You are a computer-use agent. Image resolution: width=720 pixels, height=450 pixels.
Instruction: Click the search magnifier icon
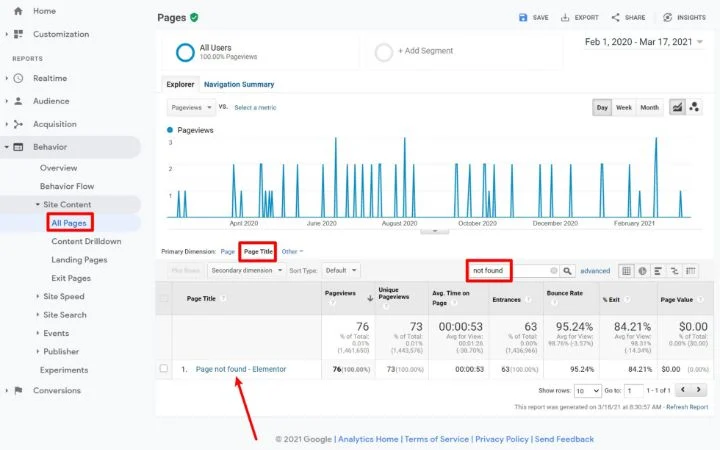[x=567, y=271]
